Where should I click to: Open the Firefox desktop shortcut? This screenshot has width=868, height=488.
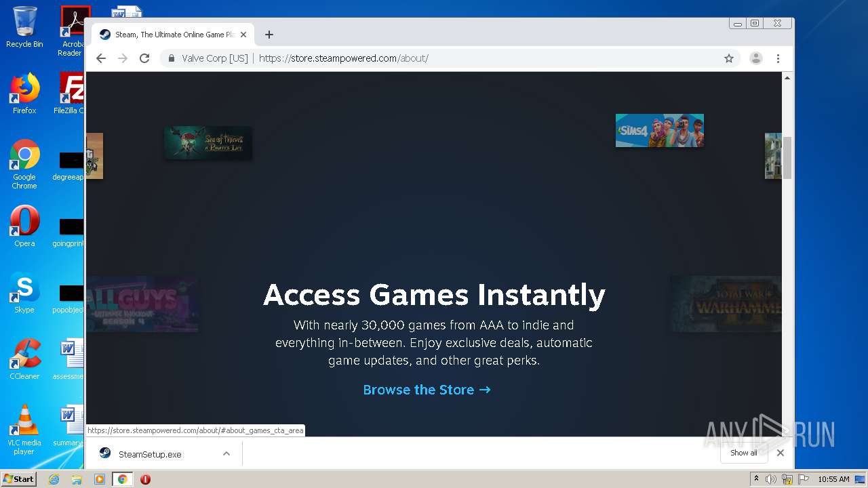click(x=24, y=94)
